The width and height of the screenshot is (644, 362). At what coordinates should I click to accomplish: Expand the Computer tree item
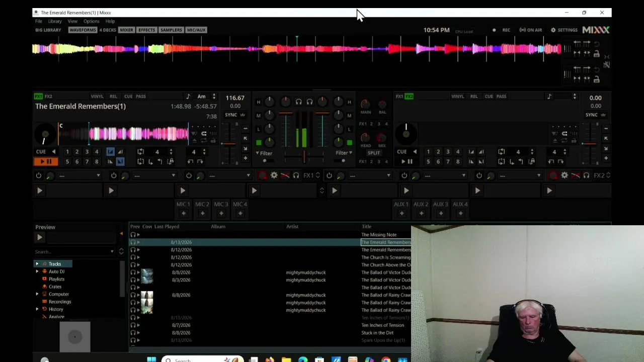(37, 294)
